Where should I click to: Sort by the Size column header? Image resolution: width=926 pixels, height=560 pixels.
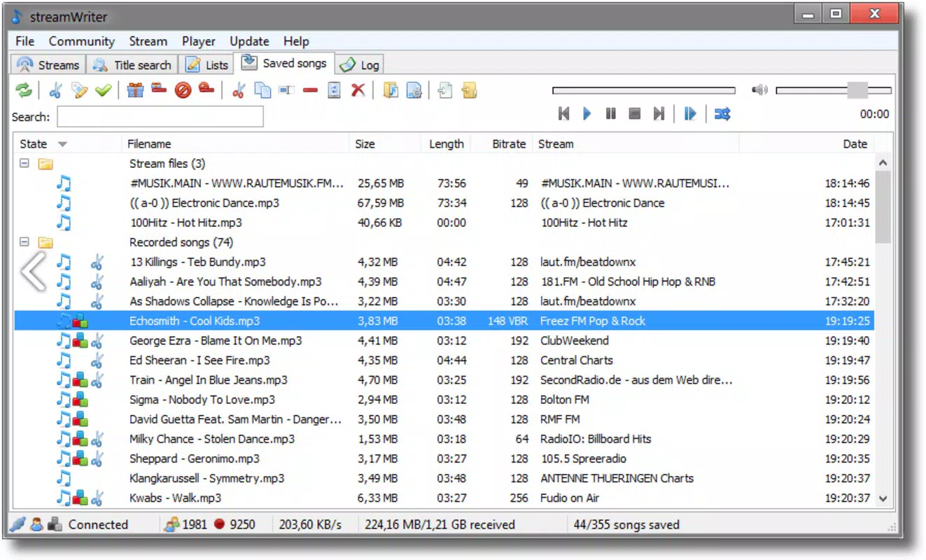tap(385, 144)
